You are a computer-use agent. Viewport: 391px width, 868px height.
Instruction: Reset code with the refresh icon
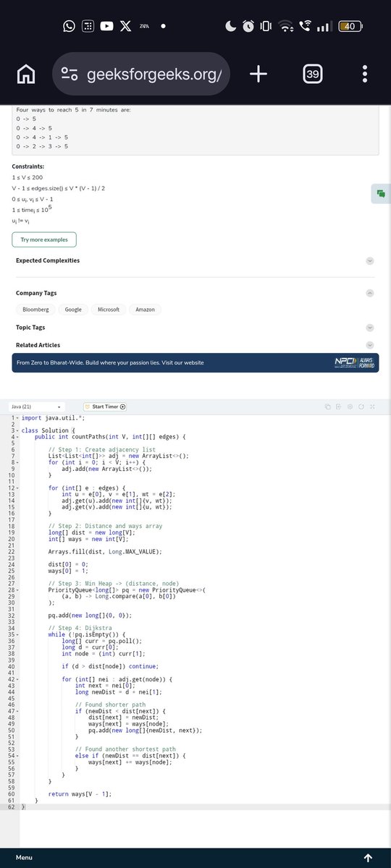coord(361,407)
